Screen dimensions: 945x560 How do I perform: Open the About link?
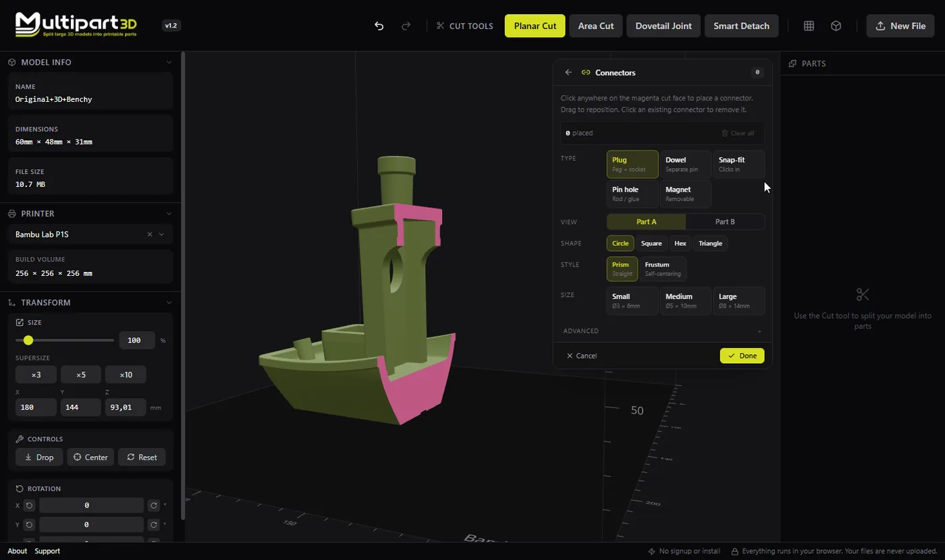point(17,551)
